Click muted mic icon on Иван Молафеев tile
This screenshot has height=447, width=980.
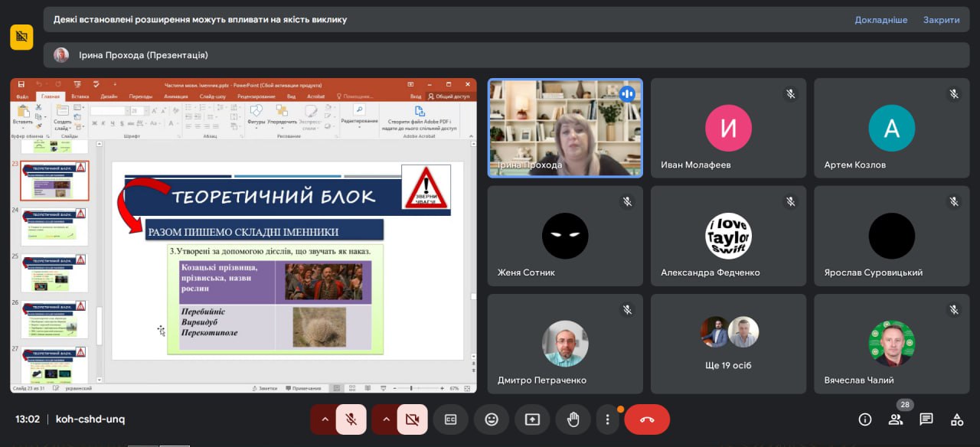coord(791,94)
